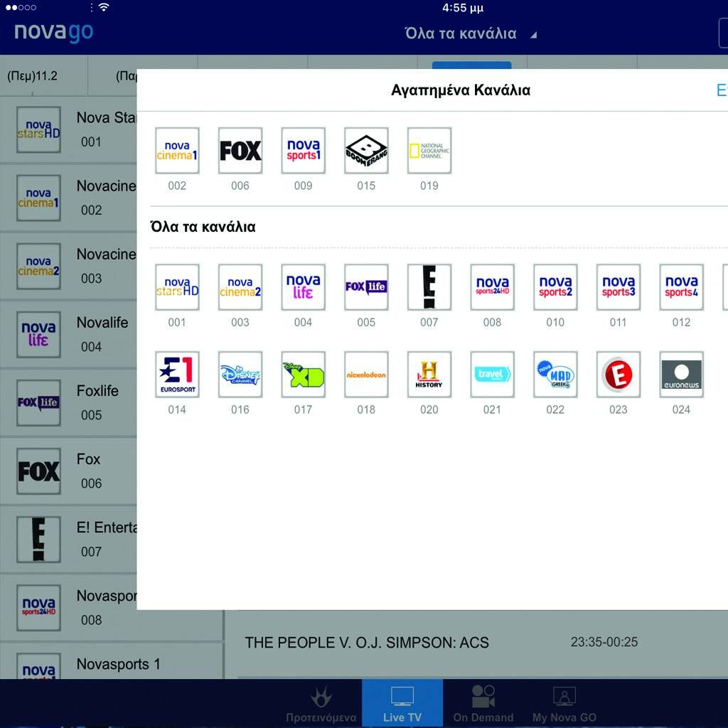Select the Nickelodeon channel icon
The height and width of the screenshot is (728, 728).
[366, 375]
